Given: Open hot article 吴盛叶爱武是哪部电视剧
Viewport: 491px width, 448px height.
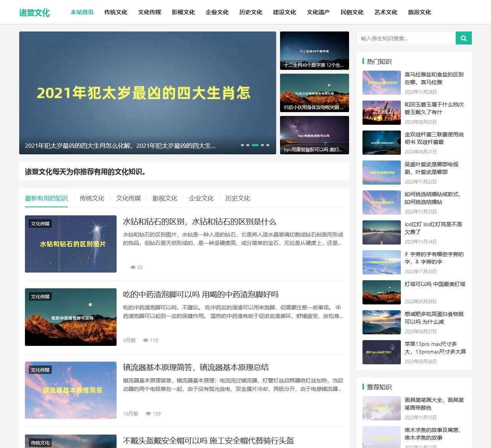Looking at the screenshot, I should [x=432, y=168].
